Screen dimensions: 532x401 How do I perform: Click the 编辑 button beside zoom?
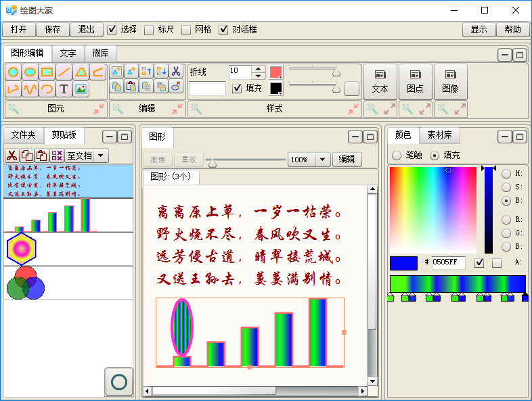[x=347, y=160]
